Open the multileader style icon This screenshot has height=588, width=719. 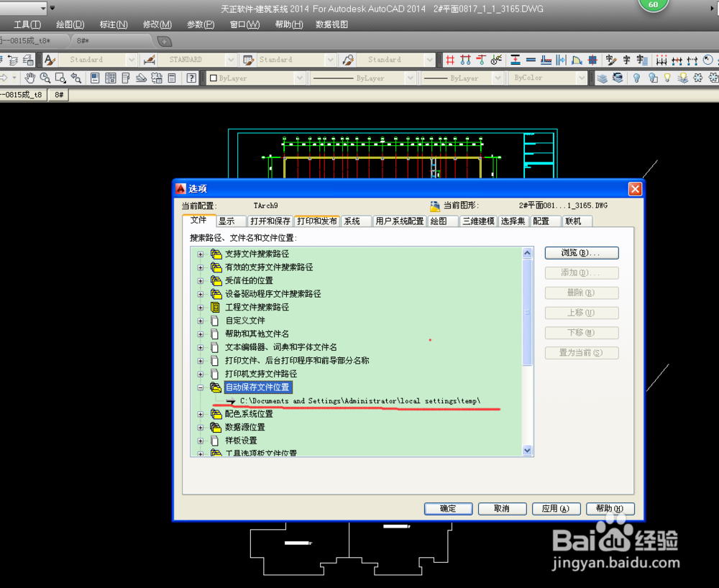tap(349, 60)
